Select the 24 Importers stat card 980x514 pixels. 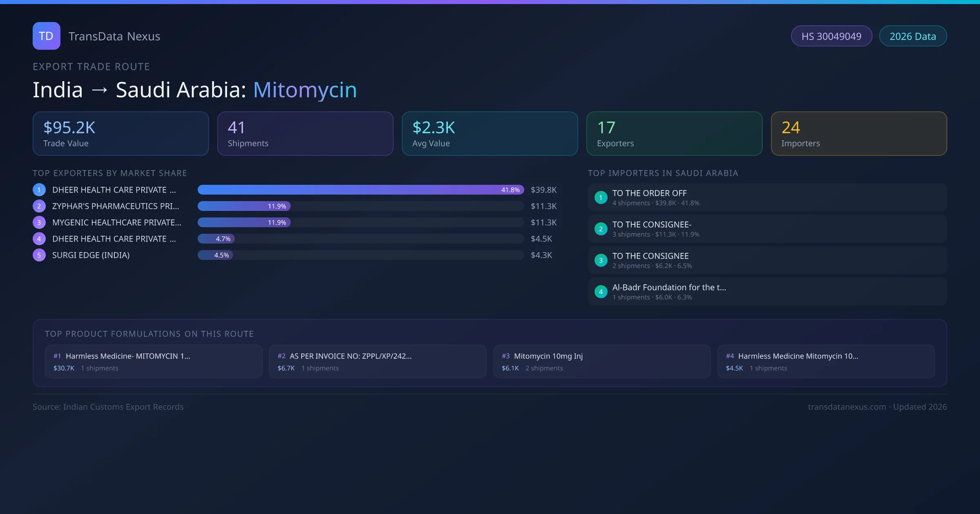click(x=859, y=134)
